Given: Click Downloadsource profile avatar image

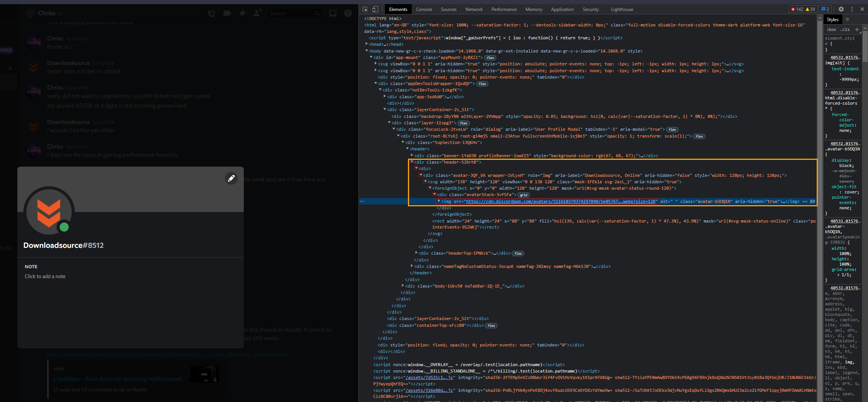Looking at the screenshot, I should point(49,212).
